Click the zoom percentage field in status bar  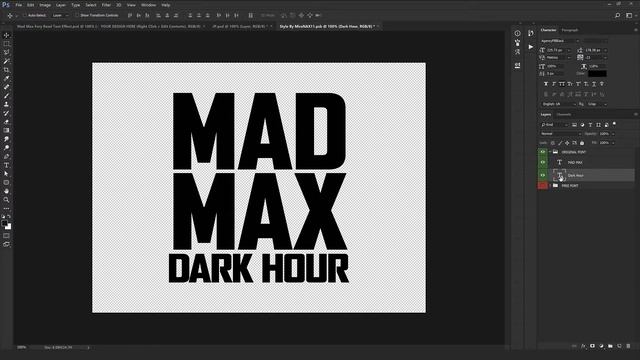[x=22, y=347]
